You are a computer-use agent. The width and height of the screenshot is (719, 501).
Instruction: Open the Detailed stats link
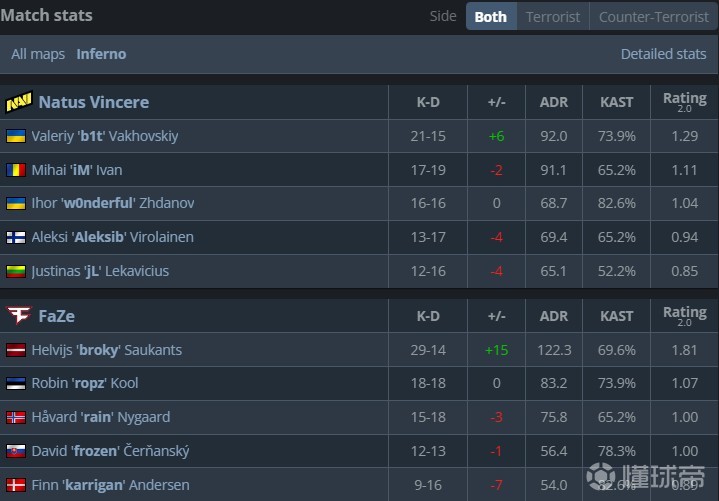pyautogui.click(x=663, y=54)
